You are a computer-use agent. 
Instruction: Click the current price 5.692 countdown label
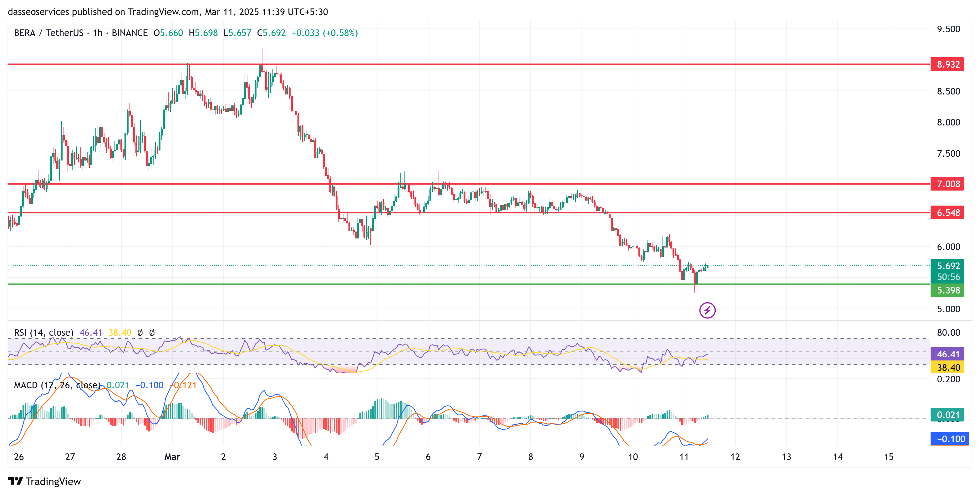point(947,271)
